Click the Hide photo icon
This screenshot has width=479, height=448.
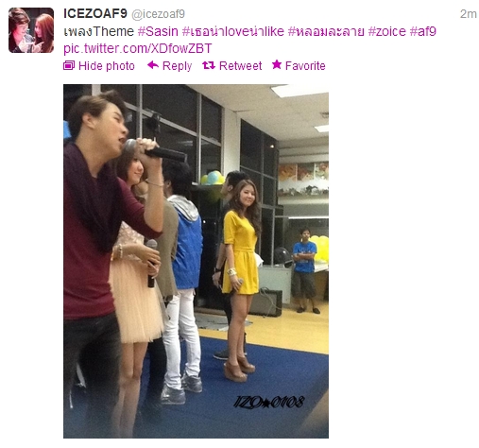click(69, 65)
